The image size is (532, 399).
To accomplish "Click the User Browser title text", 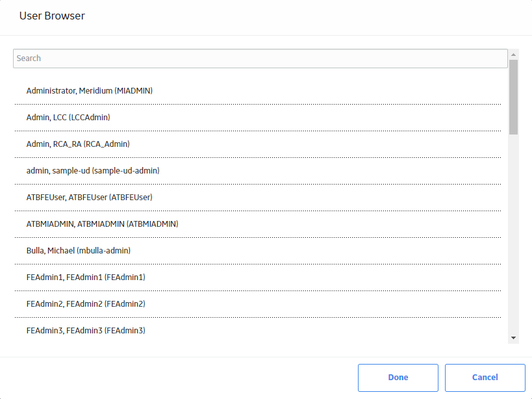I will click(52, 16).
